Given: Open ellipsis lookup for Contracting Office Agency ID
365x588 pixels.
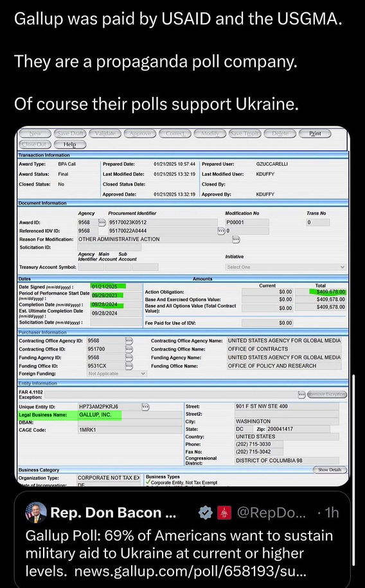Looking at the screenshot, I should coord(129,340).
